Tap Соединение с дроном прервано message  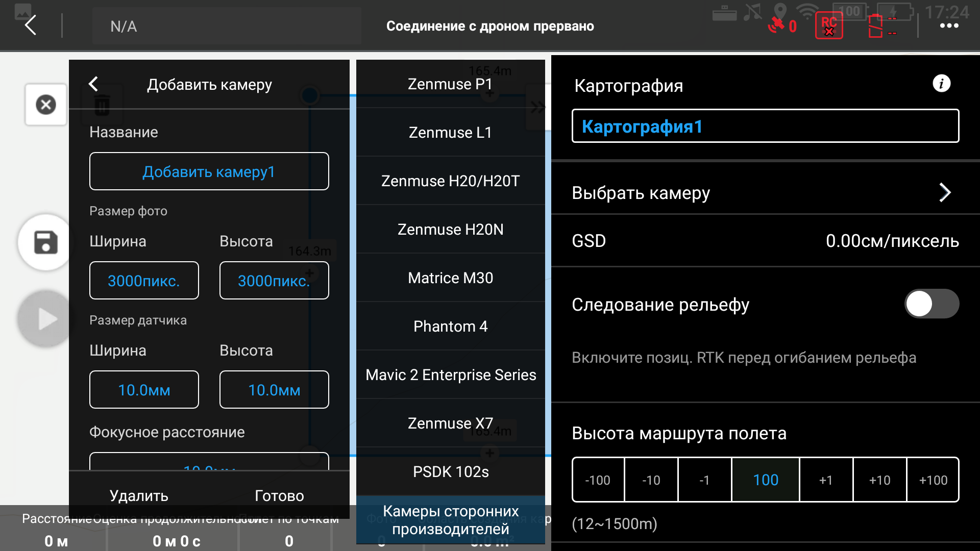coord(490,26)
